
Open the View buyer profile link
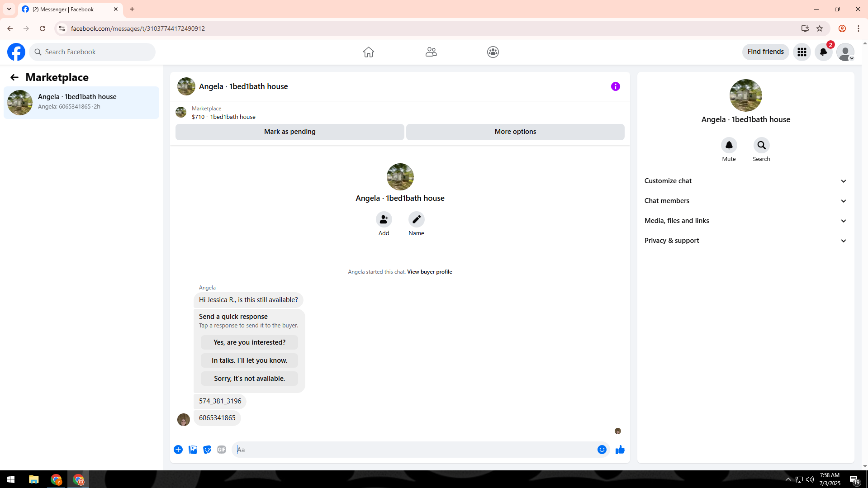click(430, 272)
